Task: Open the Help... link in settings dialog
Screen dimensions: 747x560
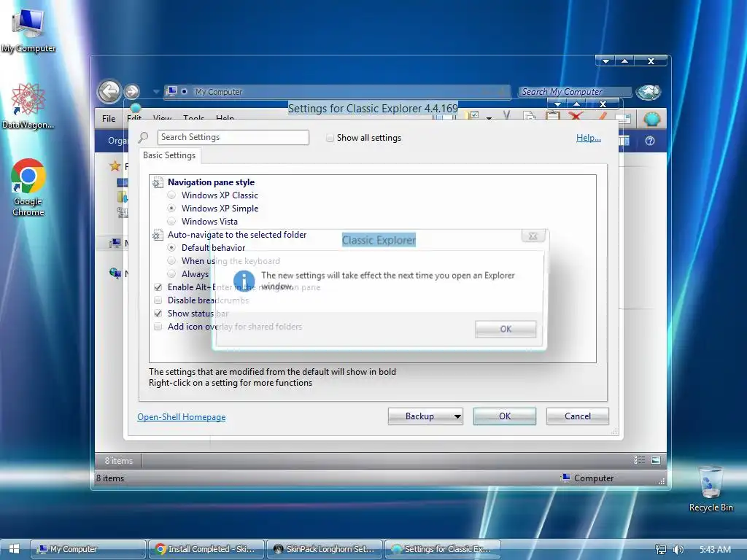Action: click(x=589, y=138)
